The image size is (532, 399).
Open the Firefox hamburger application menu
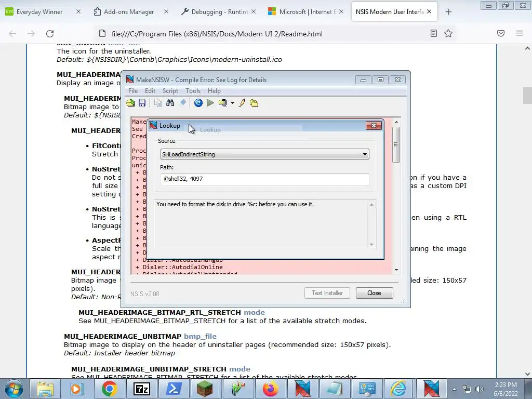point(520,33)
